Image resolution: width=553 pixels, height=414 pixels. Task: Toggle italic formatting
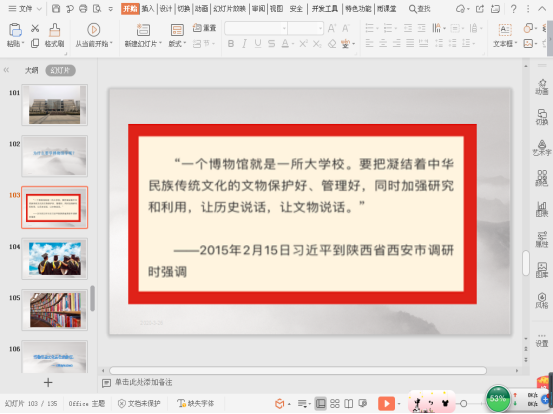pyautogui.click(x=244, y=43)
